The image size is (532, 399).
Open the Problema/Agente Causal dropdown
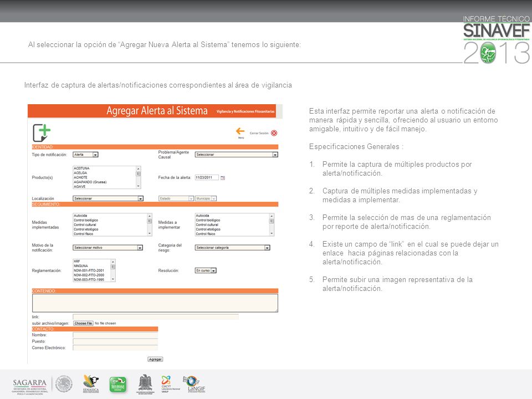(x=237, y=155)
